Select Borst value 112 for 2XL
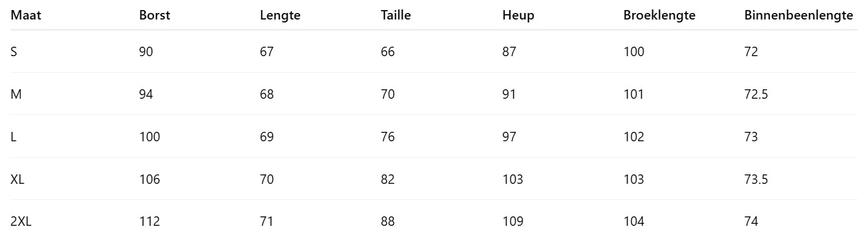 (x=149, y=222)
